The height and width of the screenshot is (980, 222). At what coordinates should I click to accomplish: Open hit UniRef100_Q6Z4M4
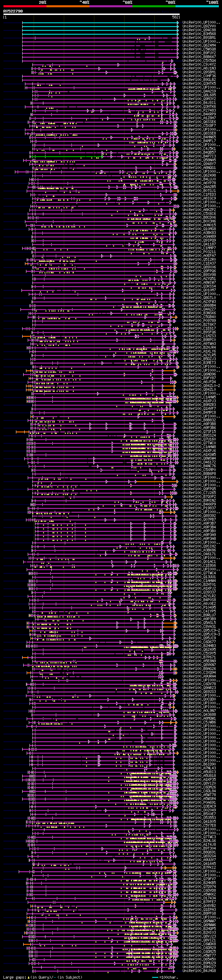[199, 45]
